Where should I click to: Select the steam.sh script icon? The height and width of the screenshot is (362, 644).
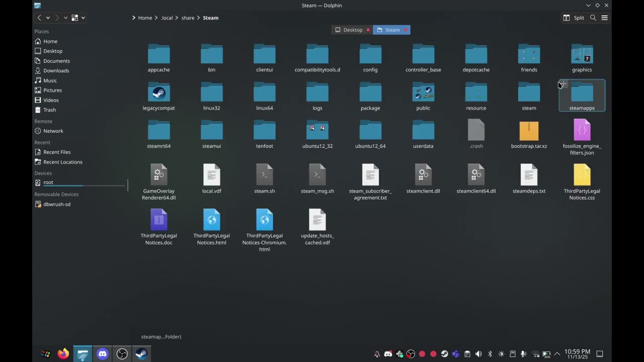(x=264, y=175)
